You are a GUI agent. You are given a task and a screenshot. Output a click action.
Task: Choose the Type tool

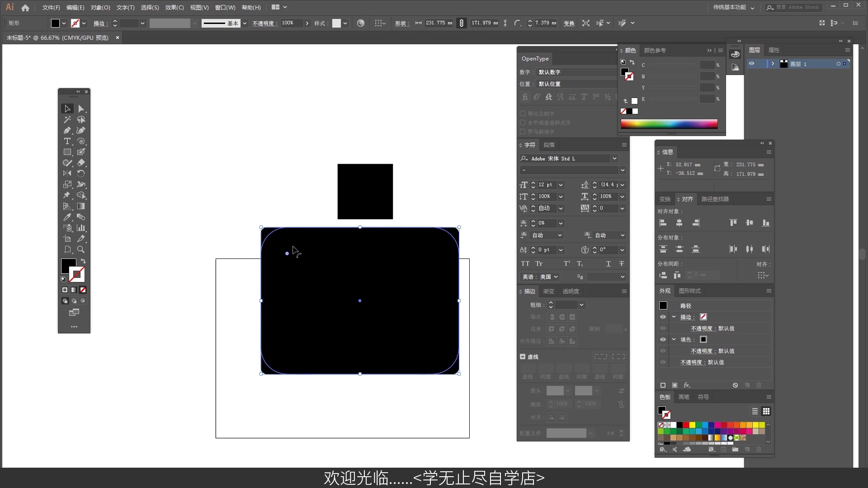(67, 141)
